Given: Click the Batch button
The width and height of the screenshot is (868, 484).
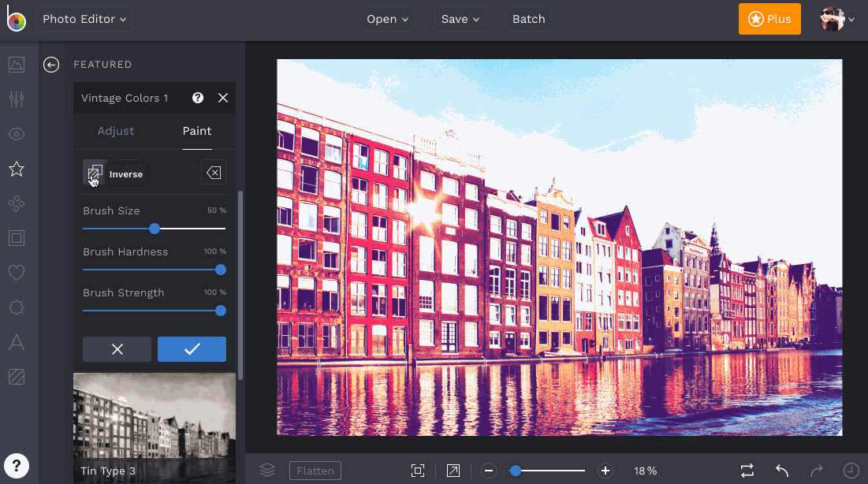Looking at the screenshot, I should point(528,19).
